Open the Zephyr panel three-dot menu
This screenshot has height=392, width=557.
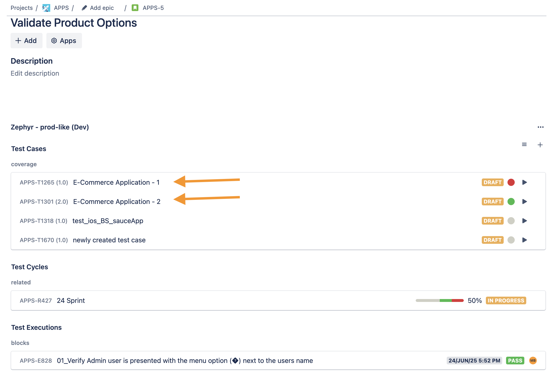(540, 127)
